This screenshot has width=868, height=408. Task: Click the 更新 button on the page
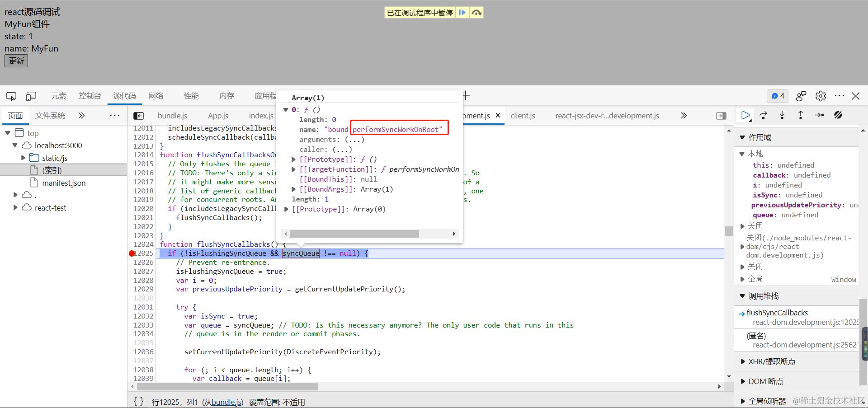pyautogui.click(x=16, y=61)
